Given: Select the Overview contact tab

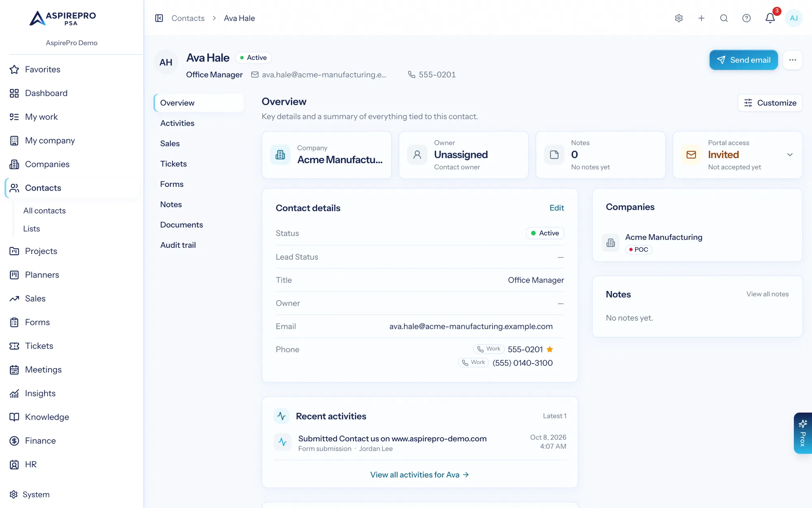Looking at the screenshot, I should pyautogui.click(x=199, y=103).
